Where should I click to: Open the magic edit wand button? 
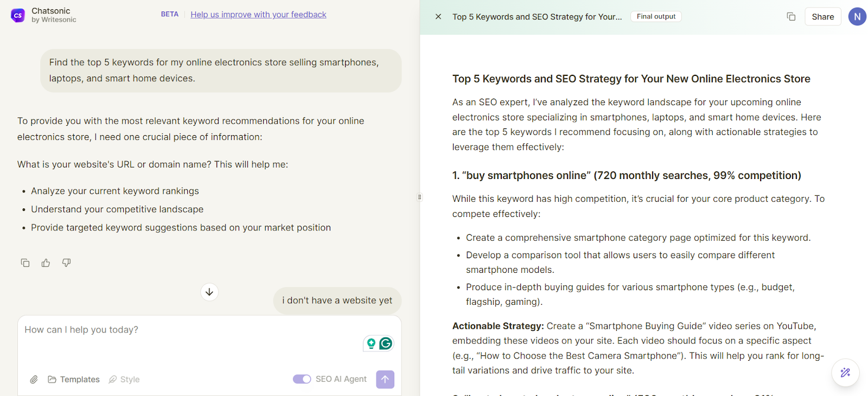845,373
